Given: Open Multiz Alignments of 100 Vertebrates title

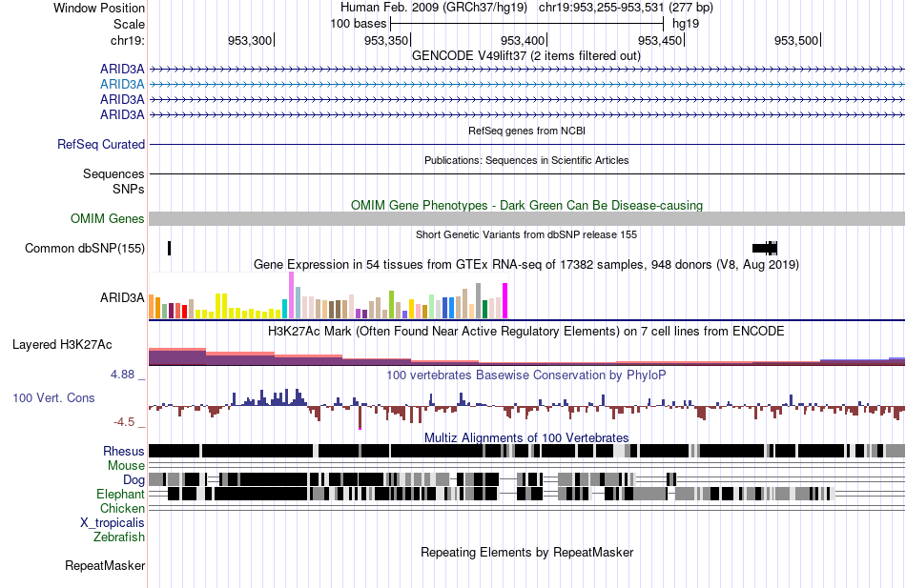Looking at the screenshot, I should click(x=526, y=437).
